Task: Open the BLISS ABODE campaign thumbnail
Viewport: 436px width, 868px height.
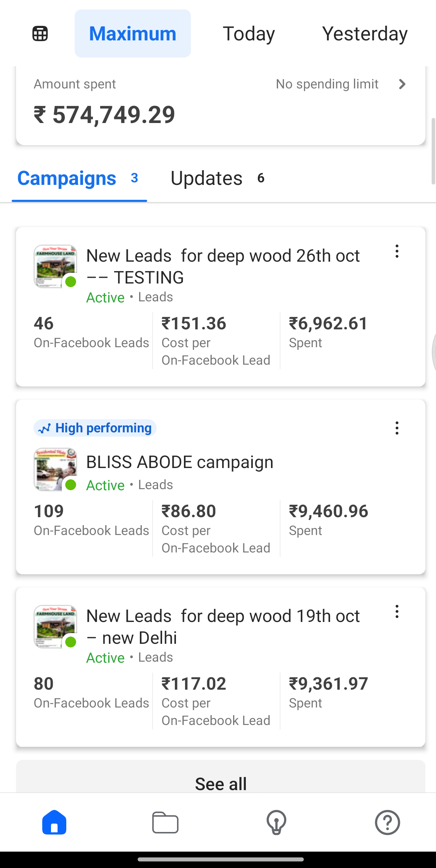Action: click(55, 469)
